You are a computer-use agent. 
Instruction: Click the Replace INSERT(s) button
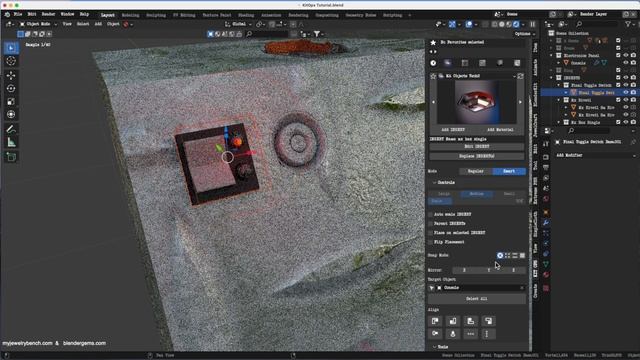click(x=477, y=156)
